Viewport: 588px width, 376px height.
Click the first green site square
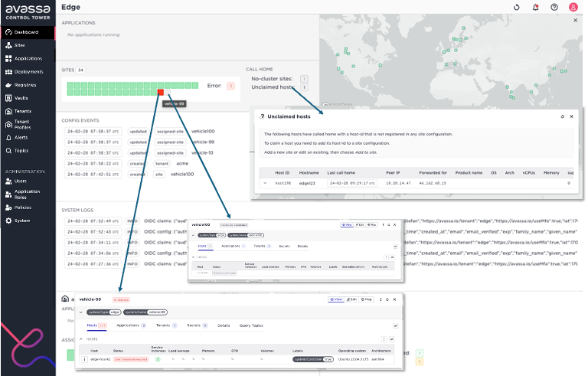pos(70,86)
